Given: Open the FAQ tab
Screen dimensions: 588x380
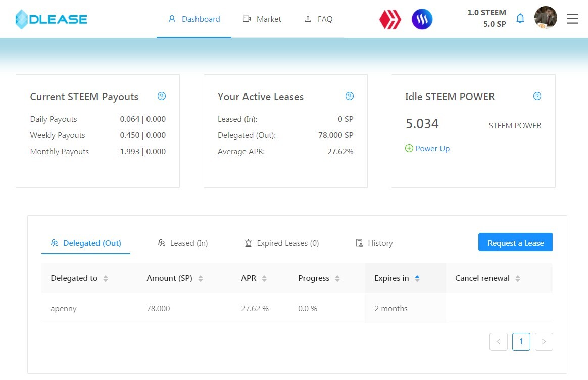Looking at the screenshot, I should [318, 19].
